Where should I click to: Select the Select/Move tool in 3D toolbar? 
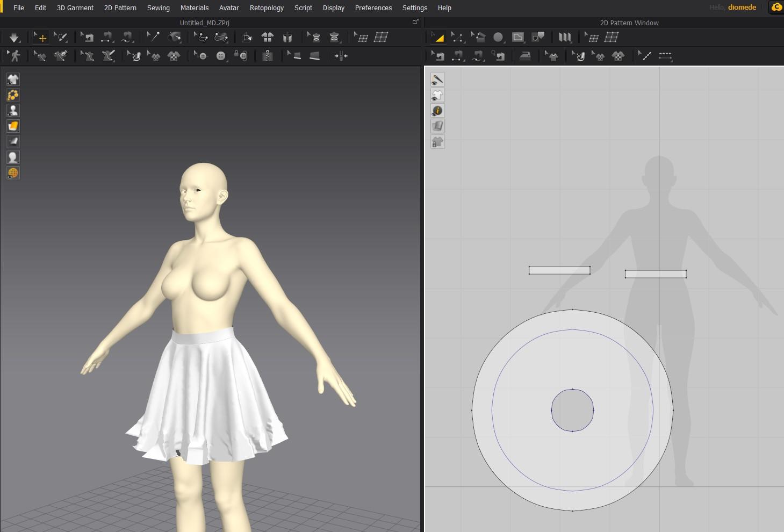pyautogui.click(x=41, y=37)
